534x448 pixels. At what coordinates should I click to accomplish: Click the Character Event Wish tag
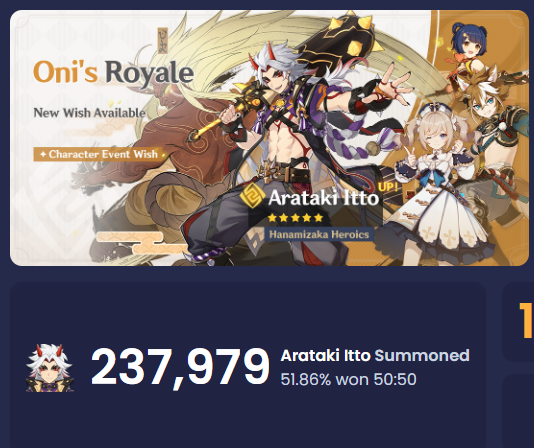coord(99,154)
